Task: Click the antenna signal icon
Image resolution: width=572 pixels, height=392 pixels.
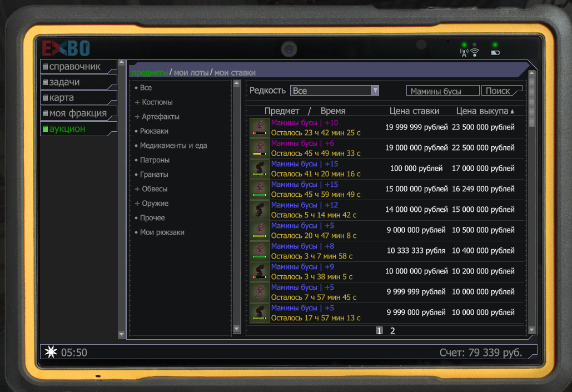Action: pos(464,53)
